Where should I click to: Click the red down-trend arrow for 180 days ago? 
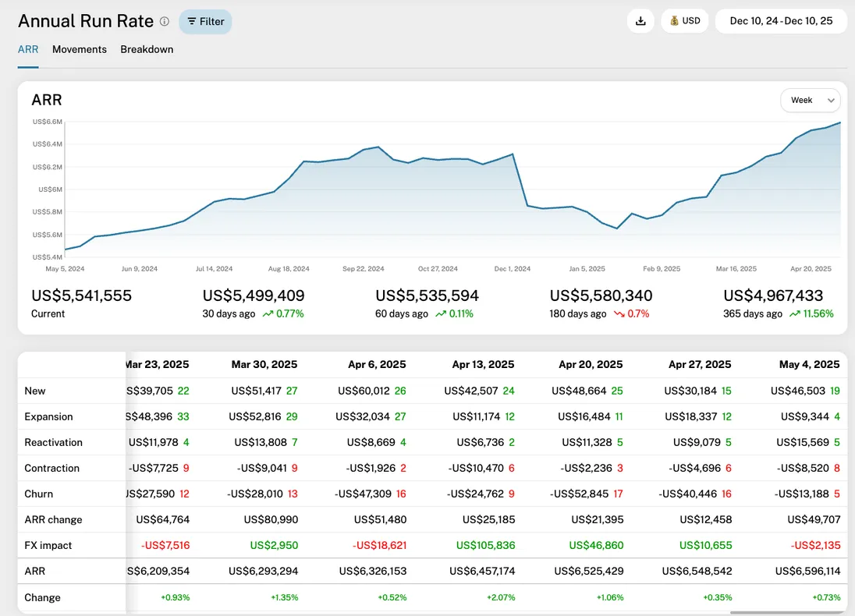(619, 313)
